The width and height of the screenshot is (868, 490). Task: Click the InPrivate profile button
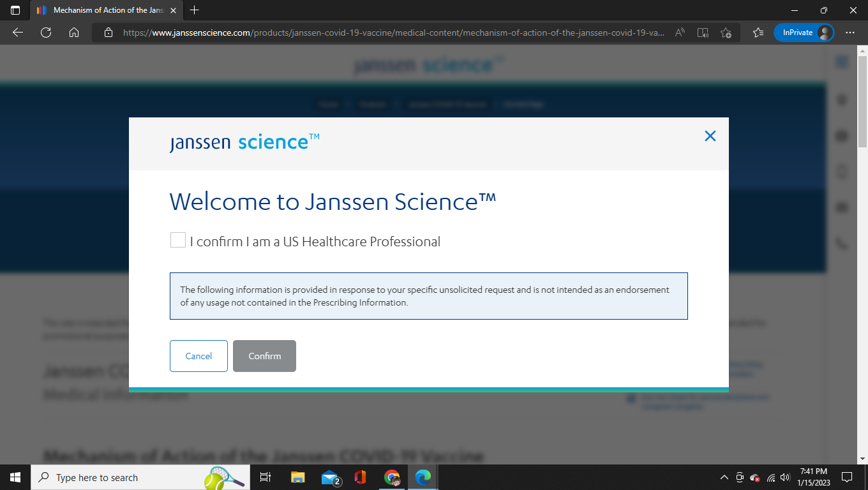click(804, 33)
